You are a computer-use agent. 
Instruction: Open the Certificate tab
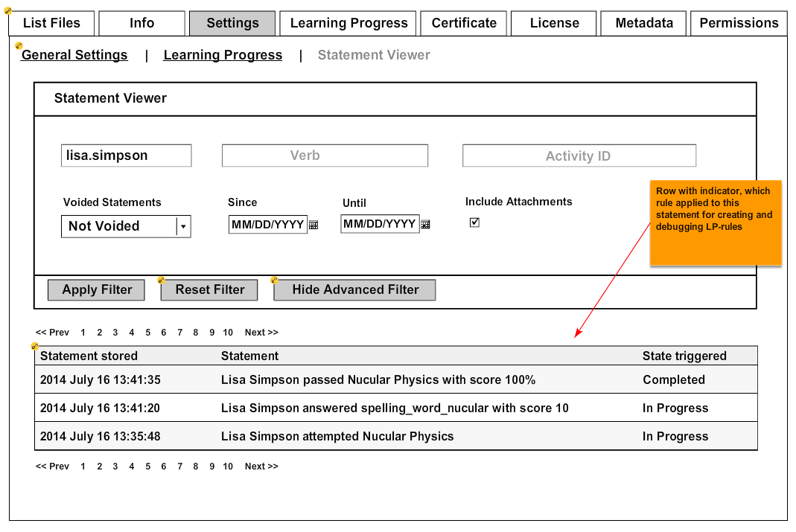[464, 23]
